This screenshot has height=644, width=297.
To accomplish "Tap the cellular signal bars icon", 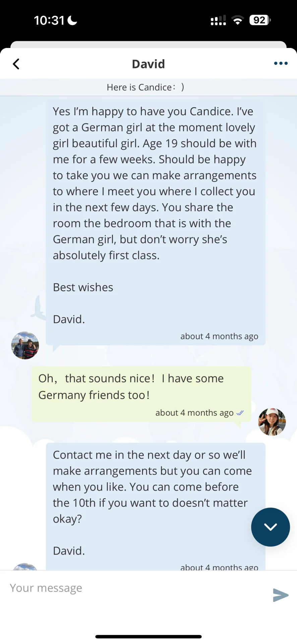I will (x=218, y=20).
